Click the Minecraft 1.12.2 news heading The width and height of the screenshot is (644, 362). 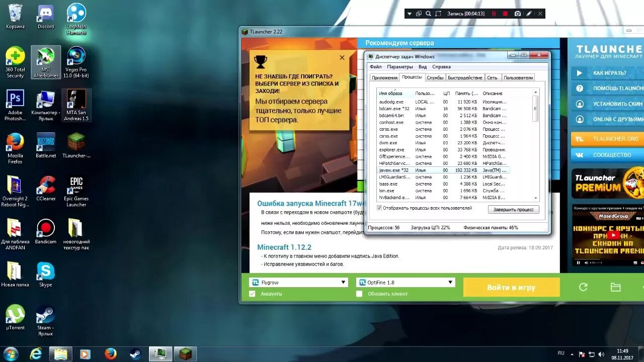[x=284, y=247]
